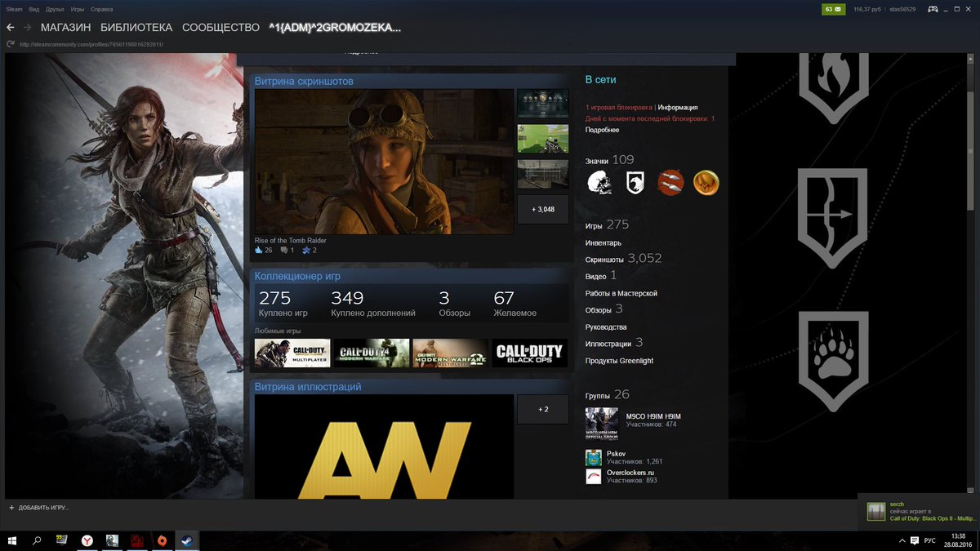Open the Руководства link
The width and height of the screenshot is (980, 551).
pos(606,327)
